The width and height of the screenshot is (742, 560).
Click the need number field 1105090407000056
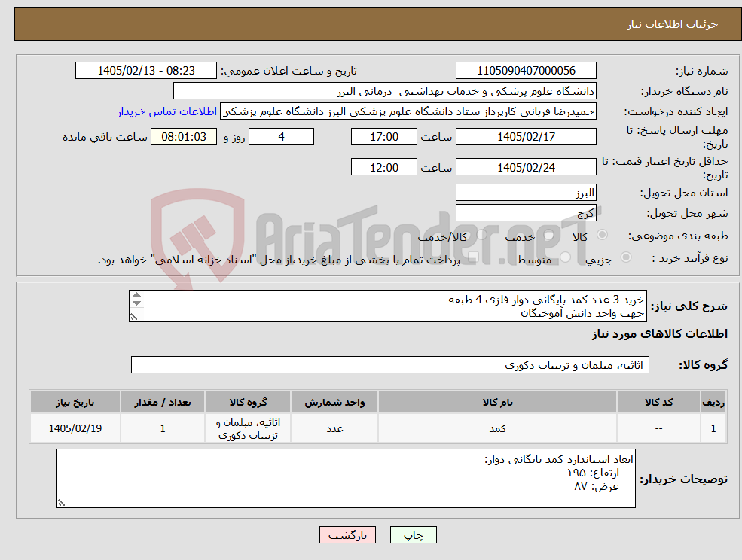click(x=526, y=71)
